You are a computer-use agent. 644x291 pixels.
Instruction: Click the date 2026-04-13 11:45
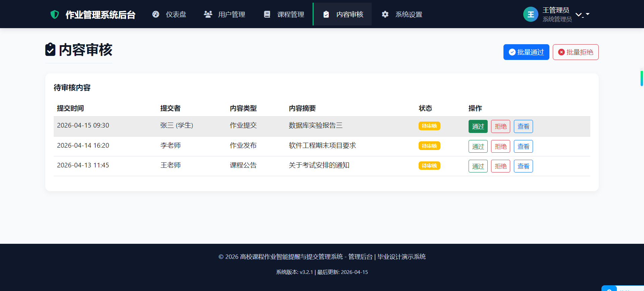tap(83, 165)
